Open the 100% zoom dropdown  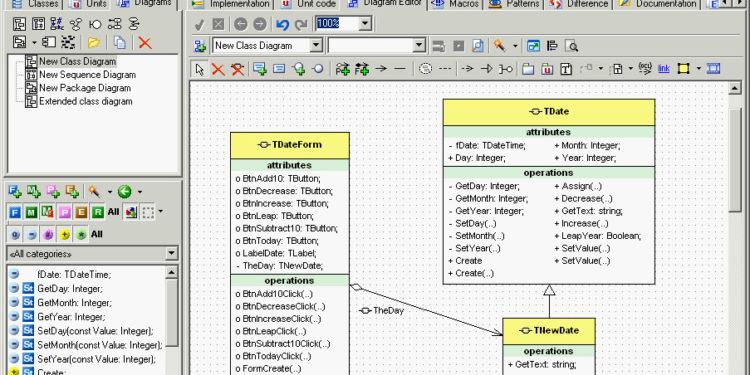[365, 23]
